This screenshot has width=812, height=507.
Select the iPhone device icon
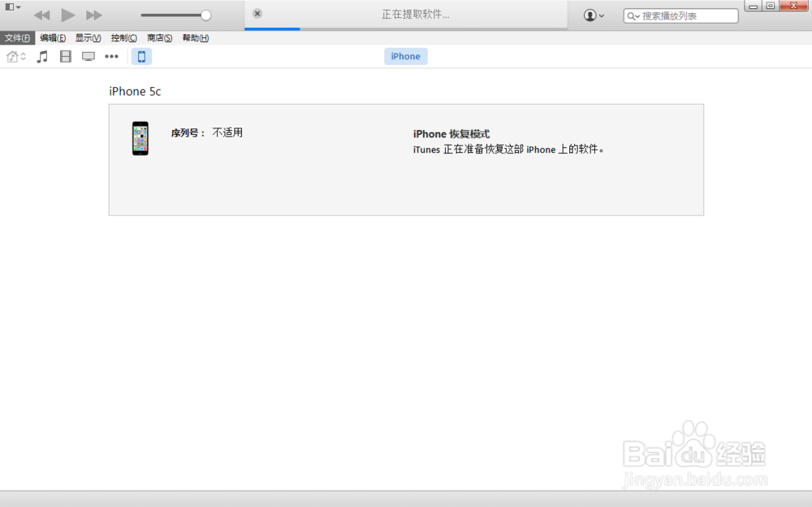(141, 57)
